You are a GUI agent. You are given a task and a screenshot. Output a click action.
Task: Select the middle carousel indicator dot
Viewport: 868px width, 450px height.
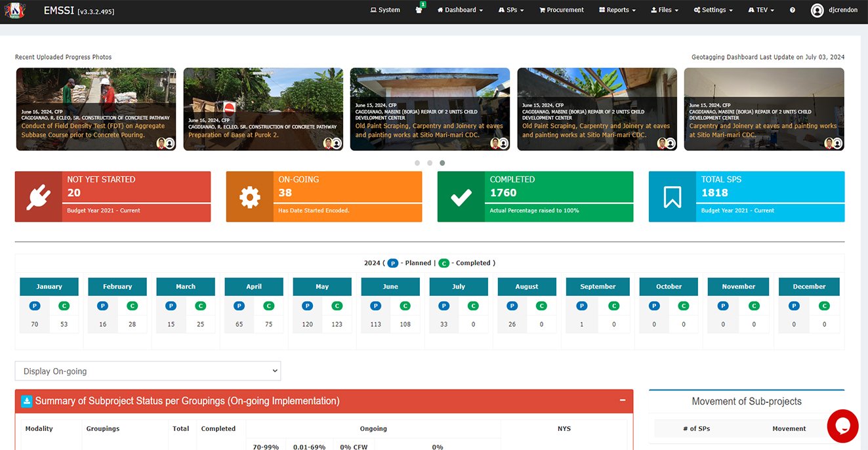coord(430,163)
